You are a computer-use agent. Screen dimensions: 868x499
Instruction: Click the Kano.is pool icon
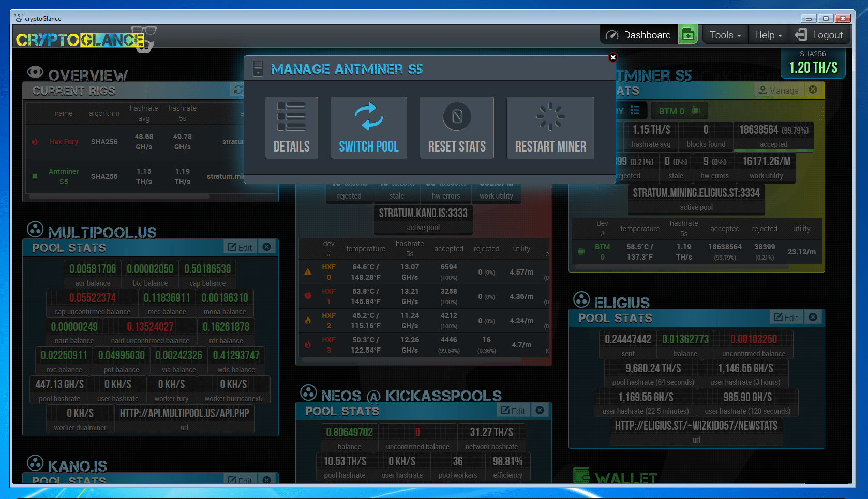tap(35, 463)
